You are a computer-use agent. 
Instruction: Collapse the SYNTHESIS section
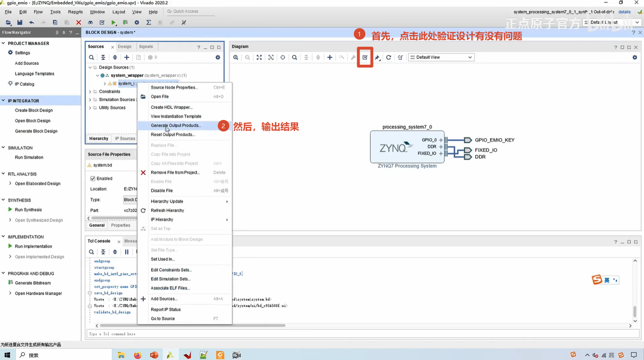[3, 200]
